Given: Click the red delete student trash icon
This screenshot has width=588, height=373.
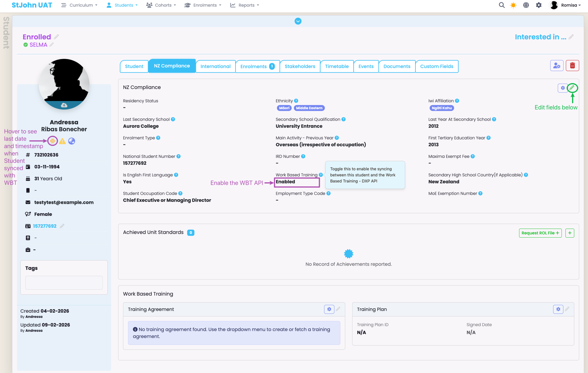Looking at the screenshot, I should [x=572, y=66].
